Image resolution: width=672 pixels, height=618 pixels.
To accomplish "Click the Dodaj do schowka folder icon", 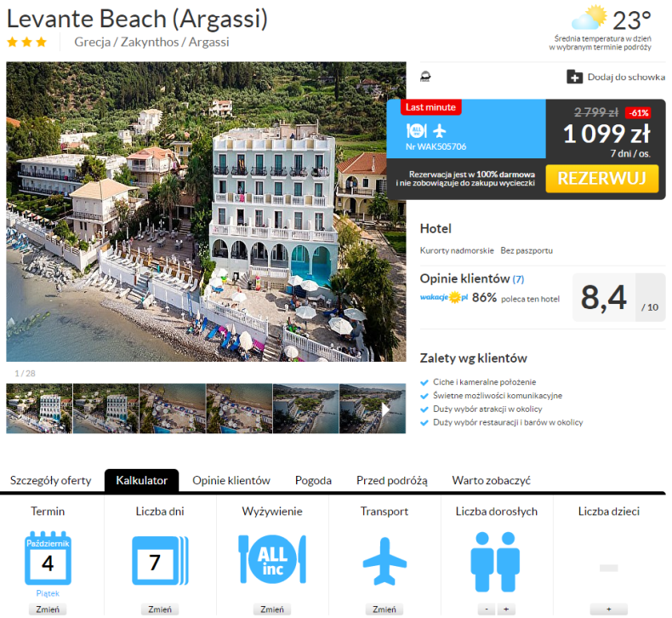I will click(574, 77).
